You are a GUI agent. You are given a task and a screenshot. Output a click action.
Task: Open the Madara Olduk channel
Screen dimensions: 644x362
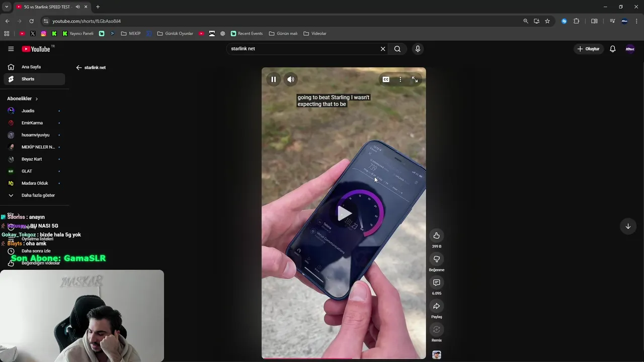[x=34, y=183]
